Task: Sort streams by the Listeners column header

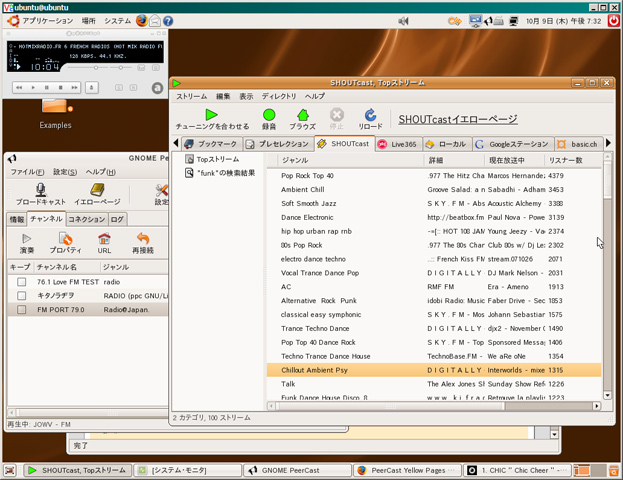Action: click(573, 160)
